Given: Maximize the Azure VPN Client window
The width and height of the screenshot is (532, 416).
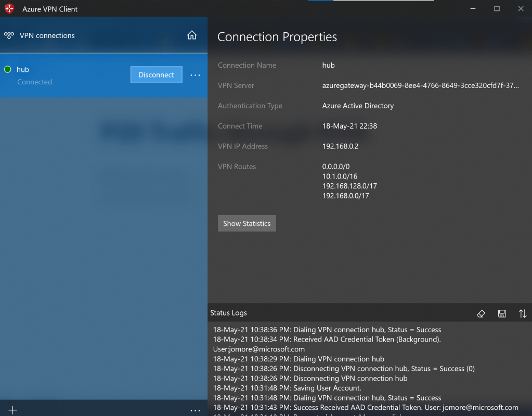Looking at the screenshot, I should (x=497, y=9).
